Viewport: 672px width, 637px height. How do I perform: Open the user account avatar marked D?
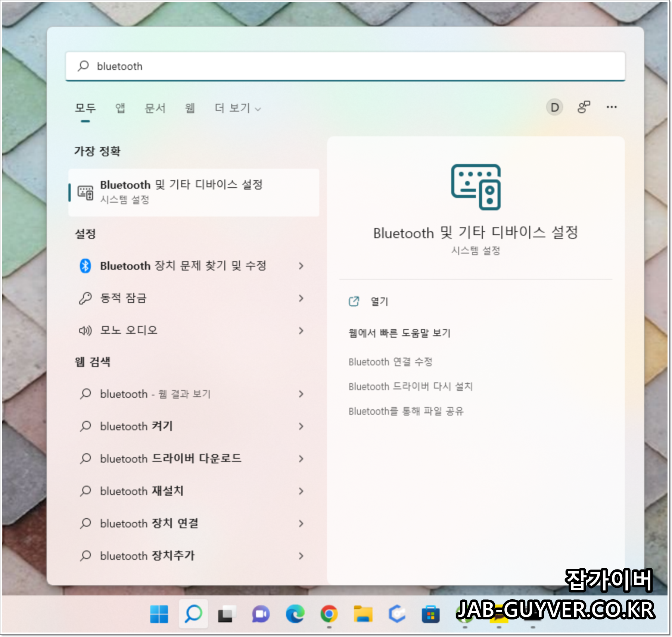point(554,107)
